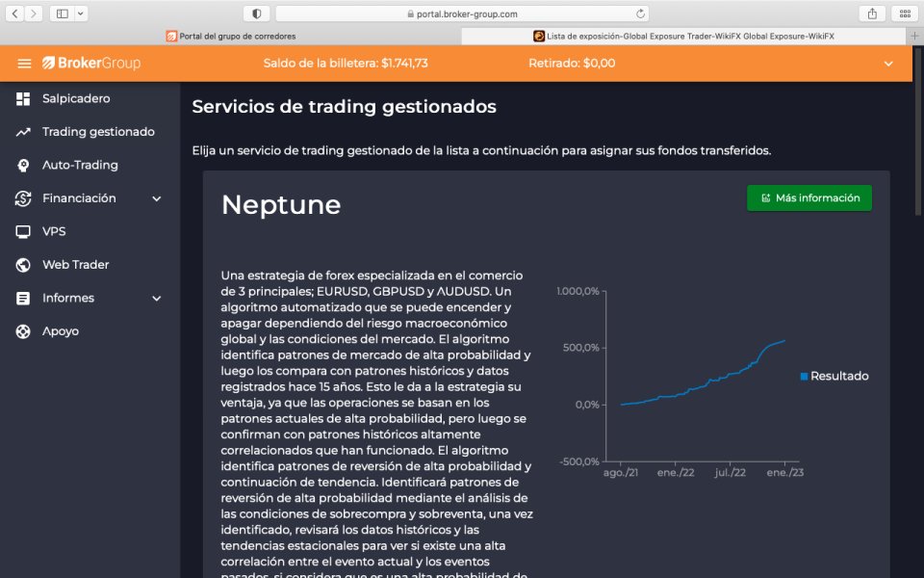Expand the Informes submenu chevron
The image size is (924, 578).
(x=157, y=299)
